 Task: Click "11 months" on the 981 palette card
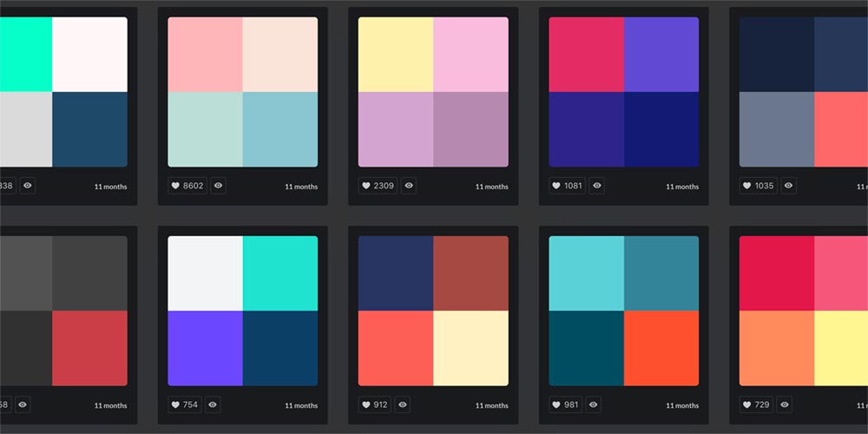tap(682, 405)
